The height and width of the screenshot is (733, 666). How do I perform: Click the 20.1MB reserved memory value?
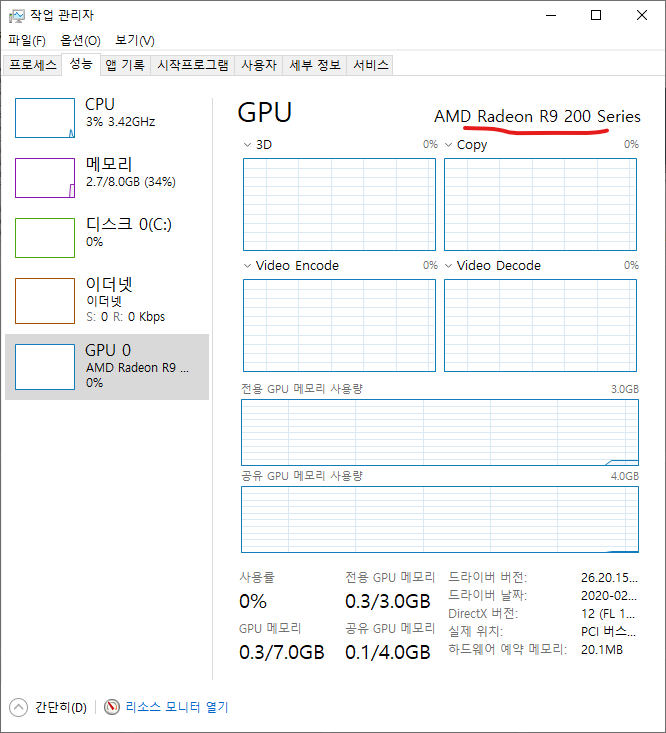click(x=602, y=650)
